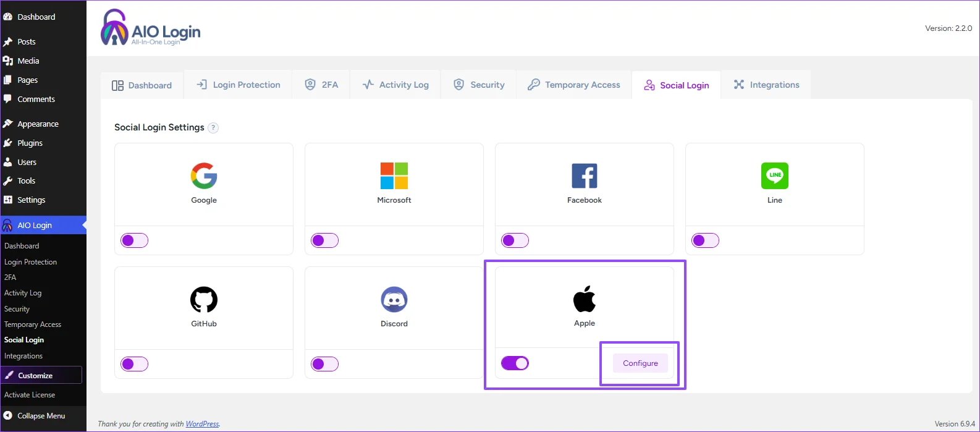
Task: Disable Apple social login switch
Action: pos(515,363)
